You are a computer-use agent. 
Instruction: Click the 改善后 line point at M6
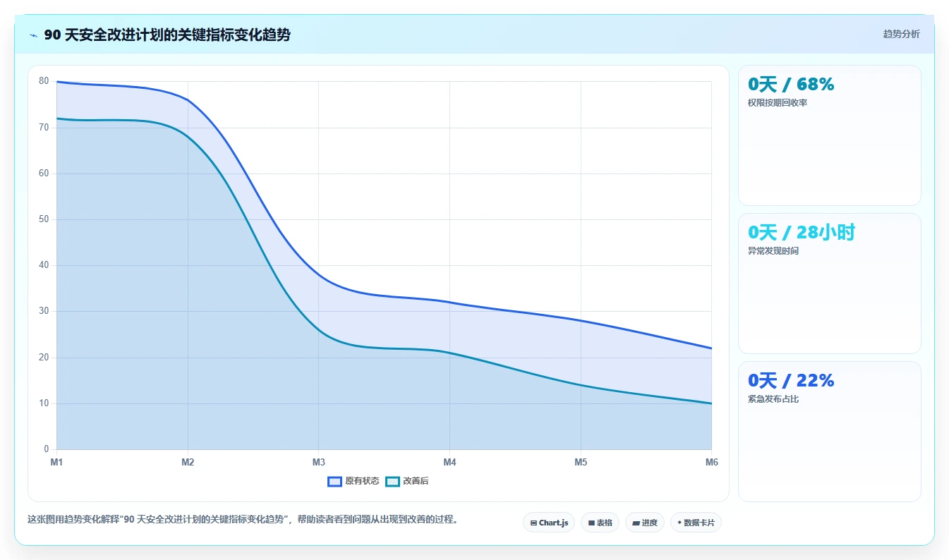point(711,403)
